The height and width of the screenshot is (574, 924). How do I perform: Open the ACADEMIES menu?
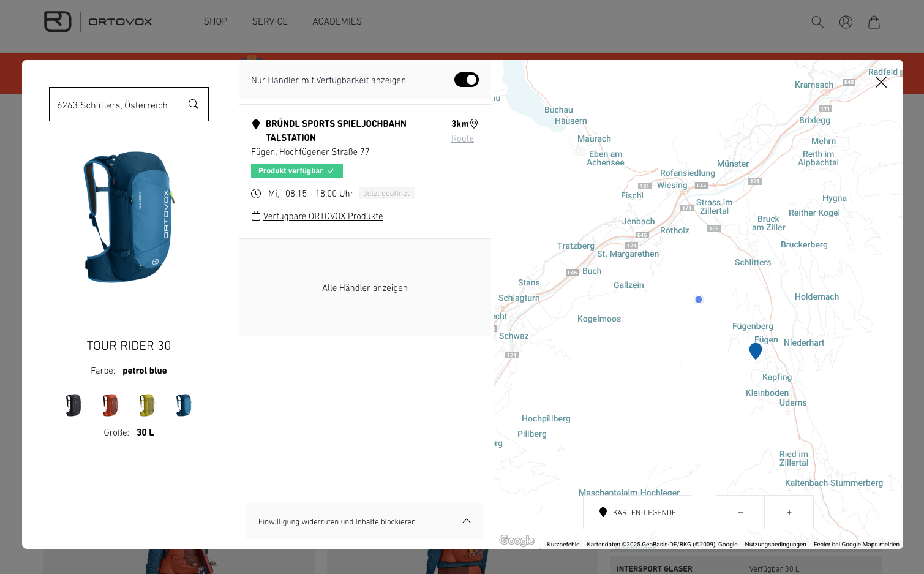pos(337,21)
